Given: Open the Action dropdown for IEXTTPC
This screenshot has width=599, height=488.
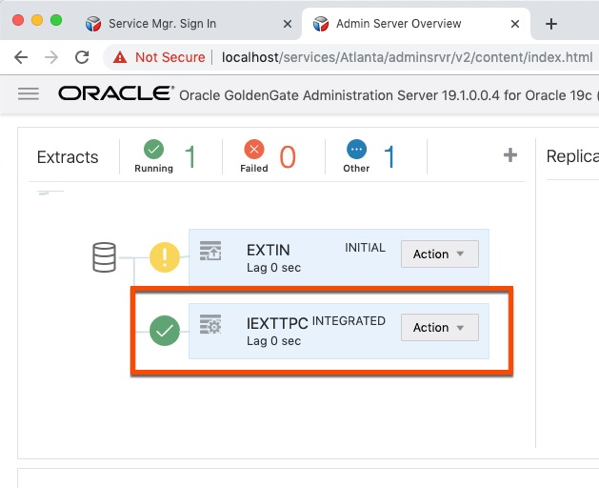Looking at the screenshot, I should point(440,327).
